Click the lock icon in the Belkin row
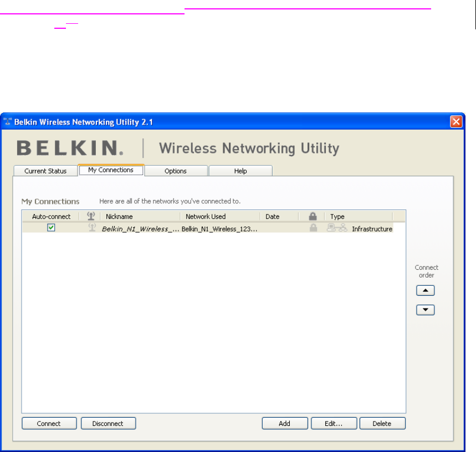This screenshot has height=452, width=476. click(x=313, y=228)
